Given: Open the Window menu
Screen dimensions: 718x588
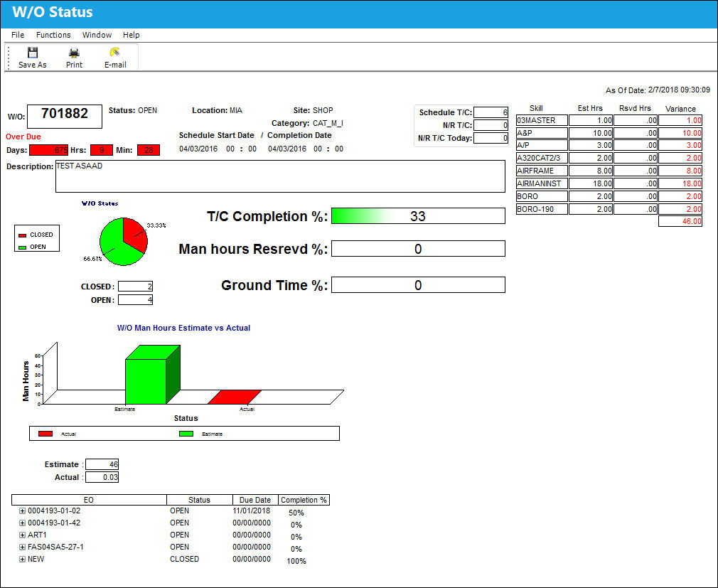Looking at the screenshot, I should tap(97, 35).
